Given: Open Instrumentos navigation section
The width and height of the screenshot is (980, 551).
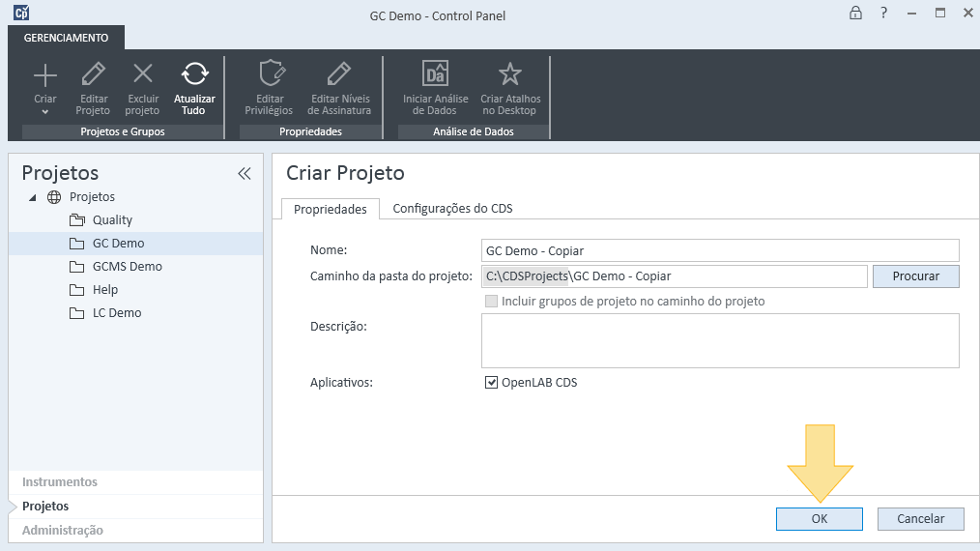Looking at the screenshot, I should click(x=135, y=482).
